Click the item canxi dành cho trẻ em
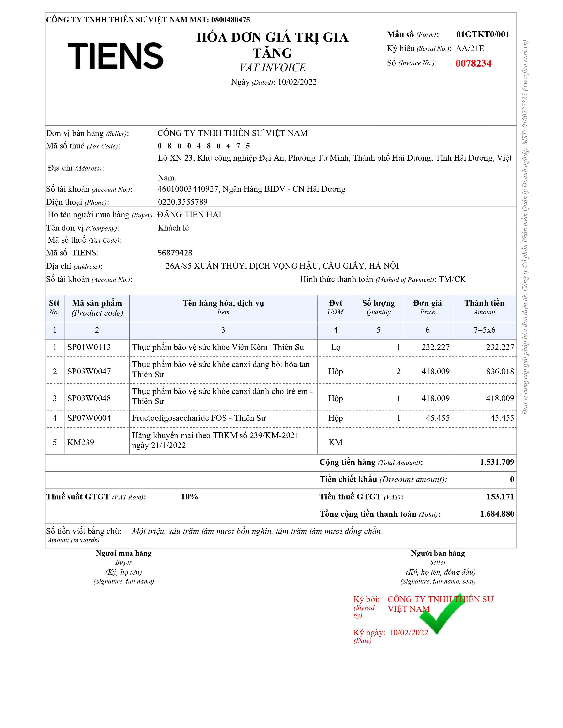Viewport: 563px width, 728px height. click(223, 396)
